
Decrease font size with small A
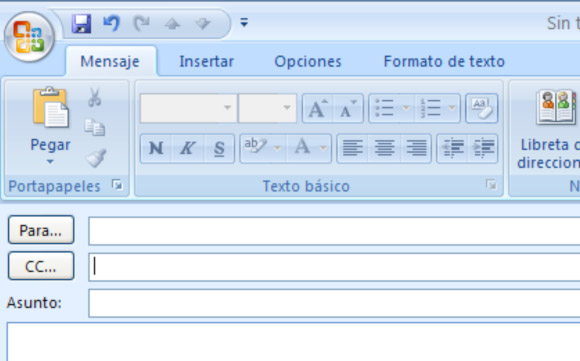pos(348,108)
